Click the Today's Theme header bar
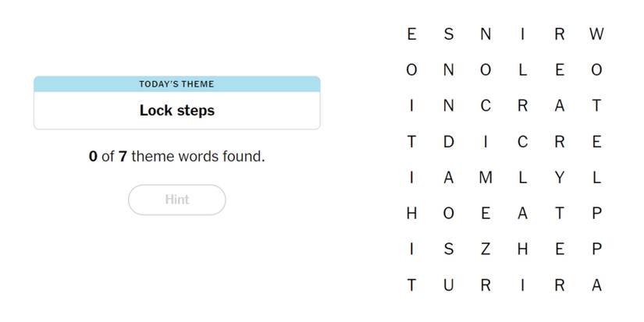 point(177,84)
